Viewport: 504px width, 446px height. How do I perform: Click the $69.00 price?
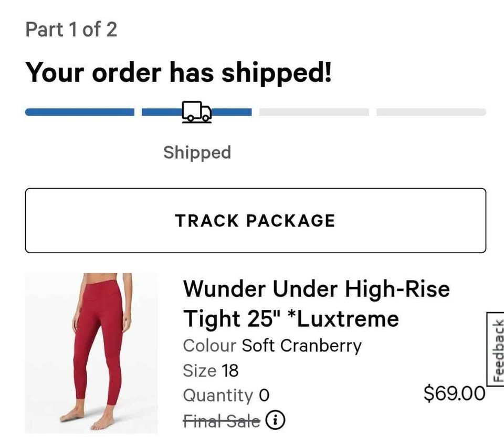click(454, 393)
